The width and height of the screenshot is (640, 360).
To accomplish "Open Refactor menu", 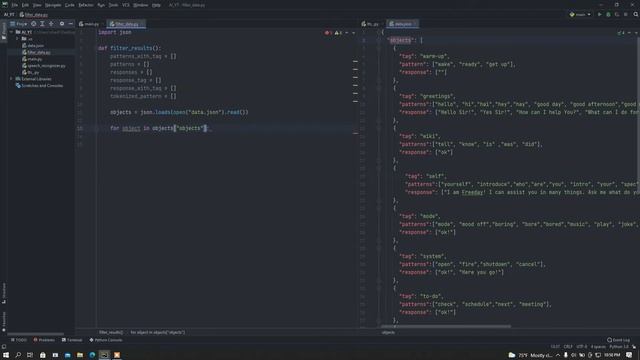I will (86, 5).
